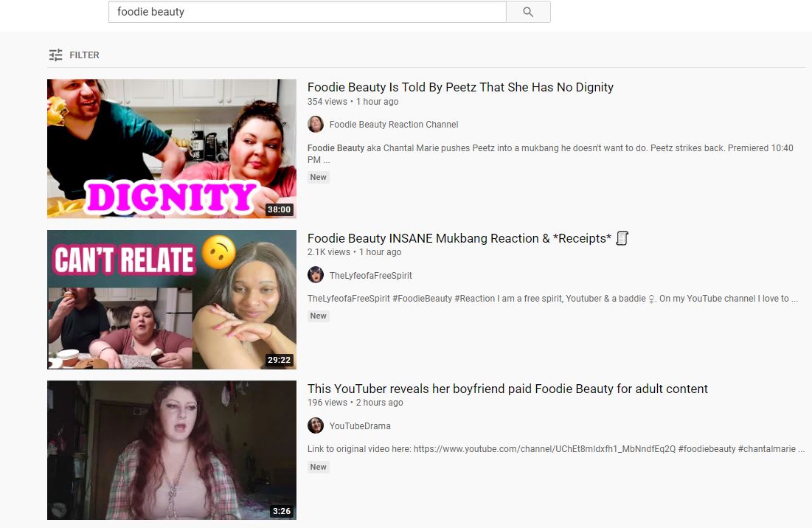This screenshot has width=812, height=528.
Task: Open the FILTER options icon
Action: click(55, 55)
